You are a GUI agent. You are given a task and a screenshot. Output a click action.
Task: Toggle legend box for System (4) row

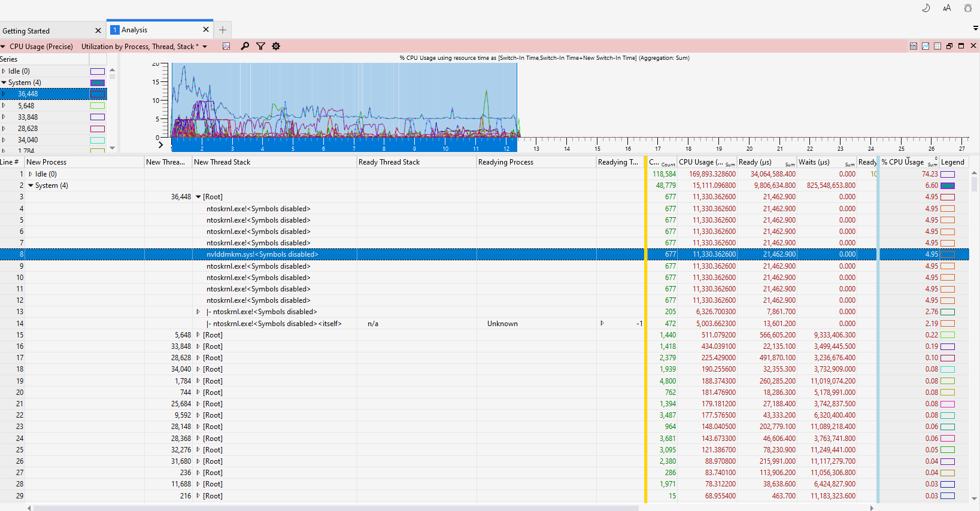pos(948,185)
